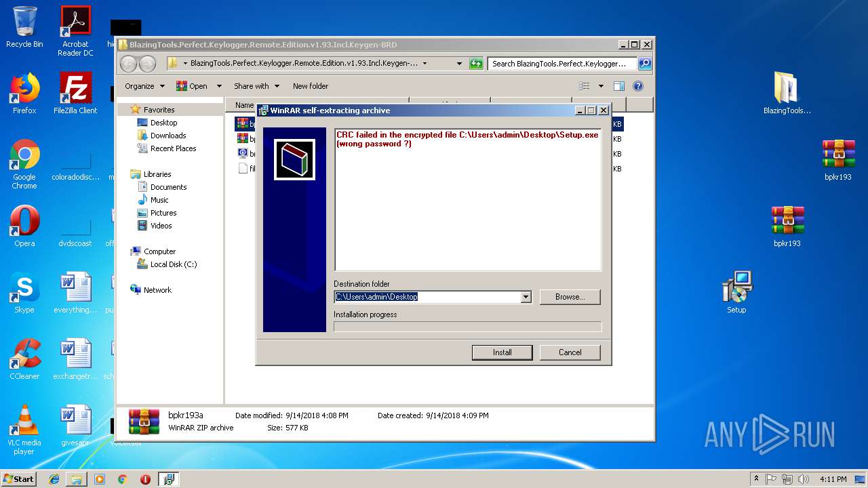Viewport: 868px width, 488px height.
Task: Click the Explorer search box
Action: [x=563, y=63]
